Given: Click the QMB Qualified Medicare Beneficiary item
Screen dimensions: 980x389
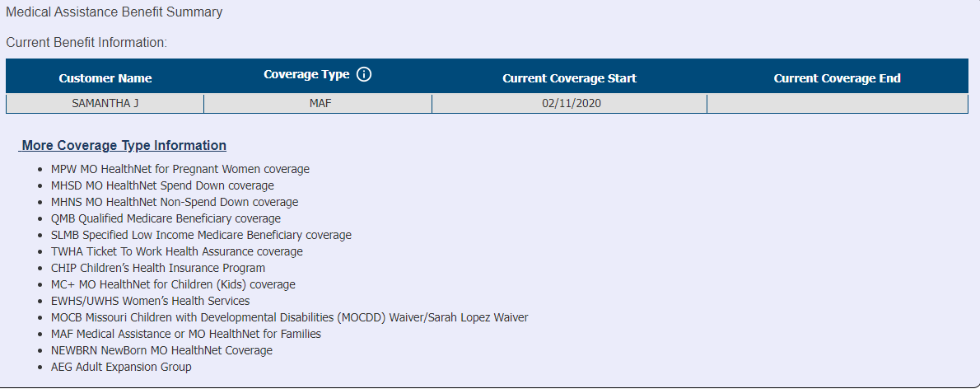Looking at the screenshot, I should (x=166, y=219).
